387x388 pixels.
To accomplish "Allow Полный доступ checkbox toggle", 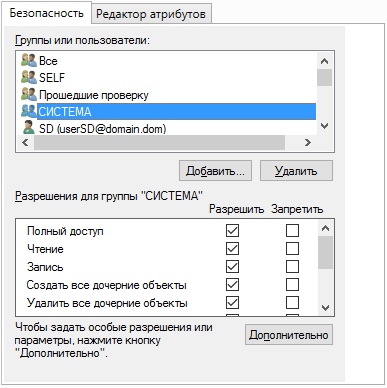I will (x=232, y=230).
